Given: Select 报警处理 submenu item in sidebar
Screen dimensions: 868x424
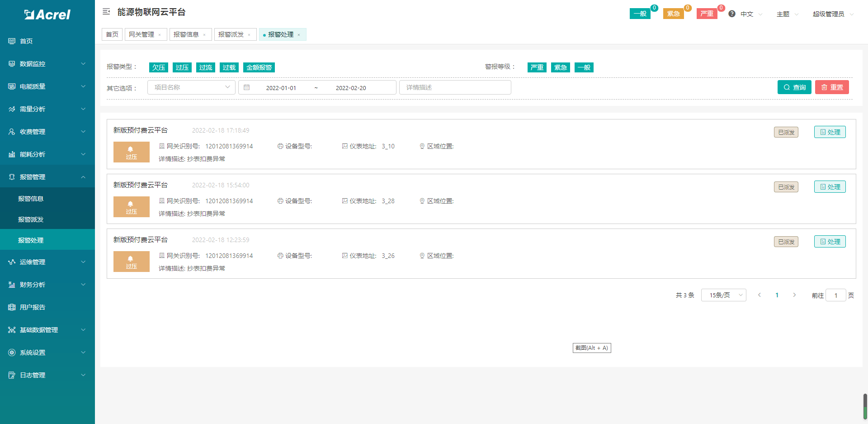Looking at the screenshot, I should coord(47,240).
